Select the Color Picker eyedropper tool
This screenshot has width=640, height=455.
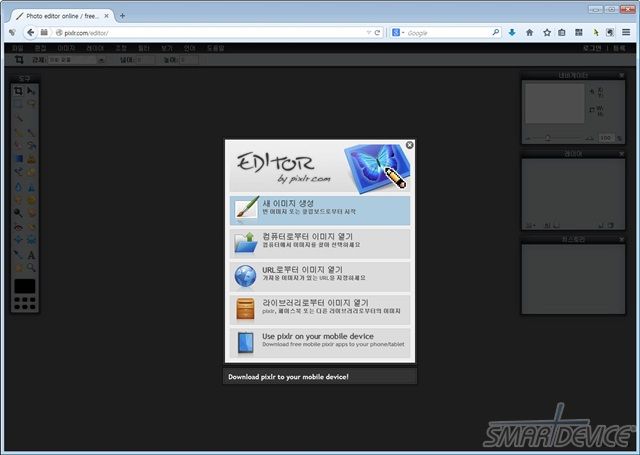click(18, 255)
